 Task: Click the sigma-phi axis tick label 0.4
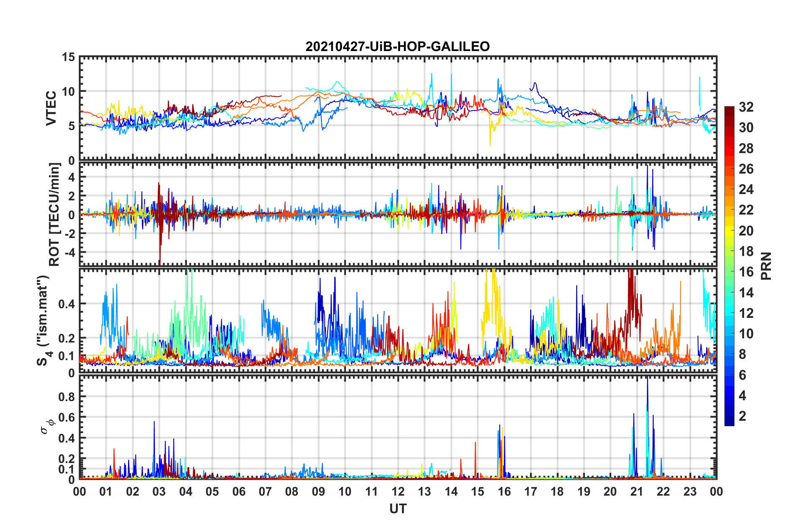pos(67,438)
